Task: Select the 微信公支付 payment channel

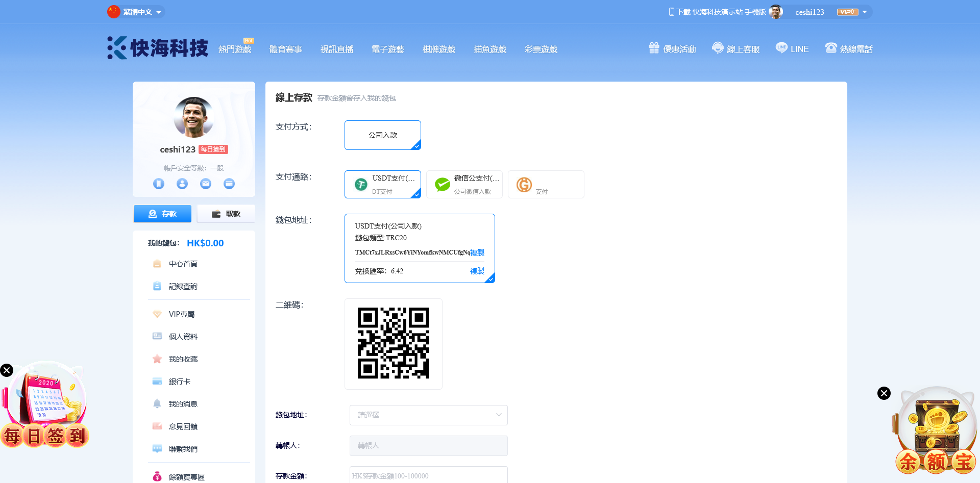Action: pos(464,184)
